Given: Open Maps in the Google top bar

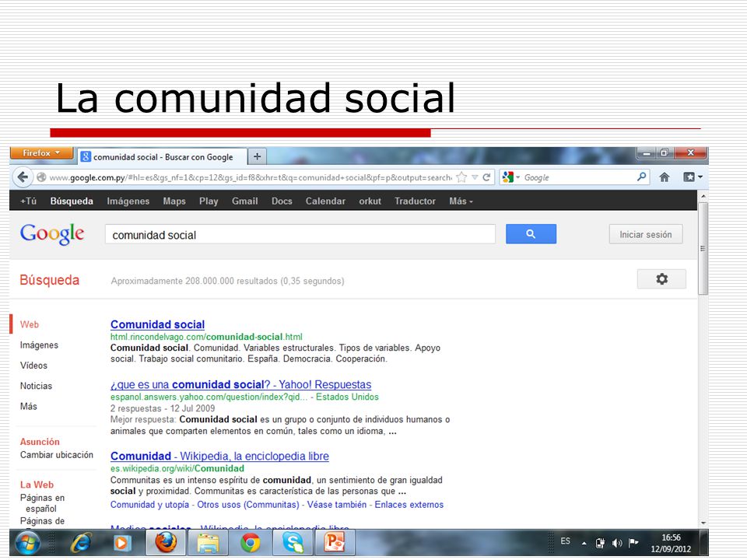Looking at the screenshot, I should coord(174,201).
